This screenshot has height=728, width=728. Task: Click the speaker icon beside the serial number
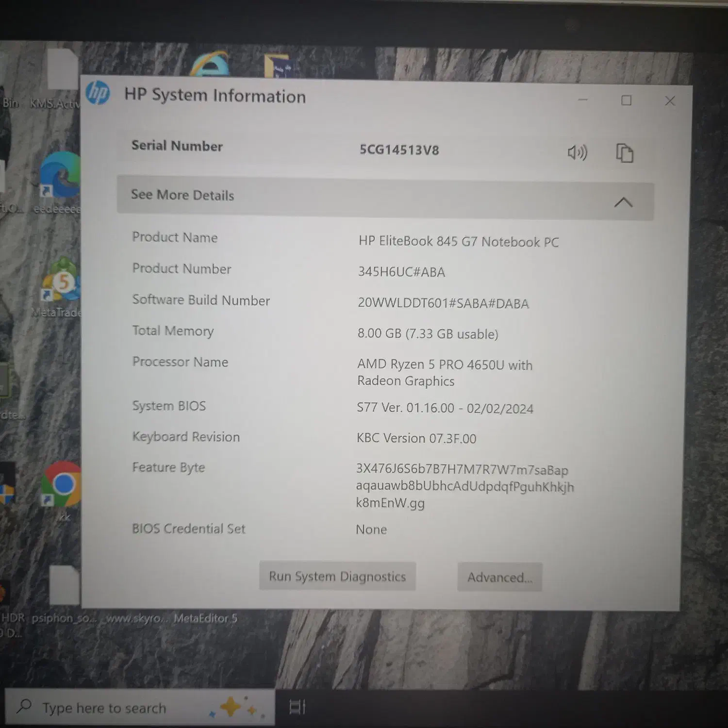pyautogui.click(x=577, y=152)
